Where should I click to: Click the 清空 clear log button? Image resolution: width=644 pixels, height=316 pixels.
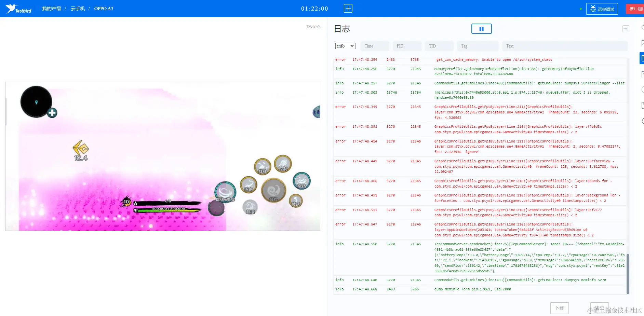[x=600, y=308]
